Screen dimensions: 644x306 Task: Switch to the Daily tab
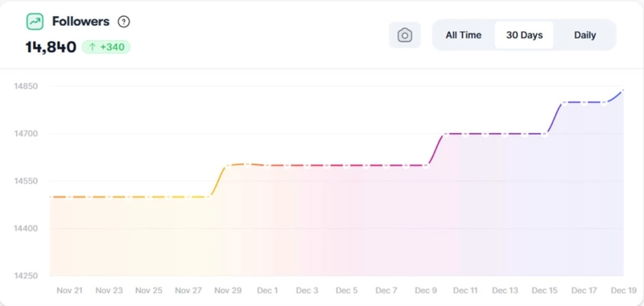click(585, 35)
